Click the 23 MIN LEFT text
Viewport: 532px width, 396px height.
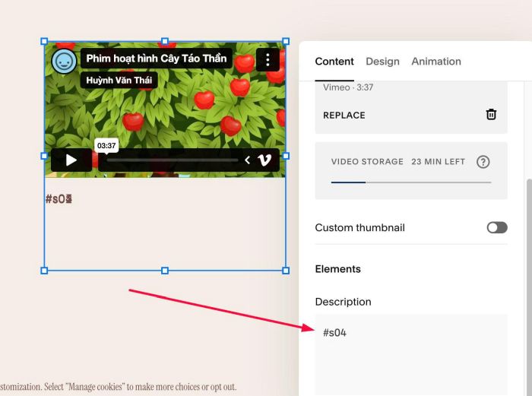coord(438,162)
